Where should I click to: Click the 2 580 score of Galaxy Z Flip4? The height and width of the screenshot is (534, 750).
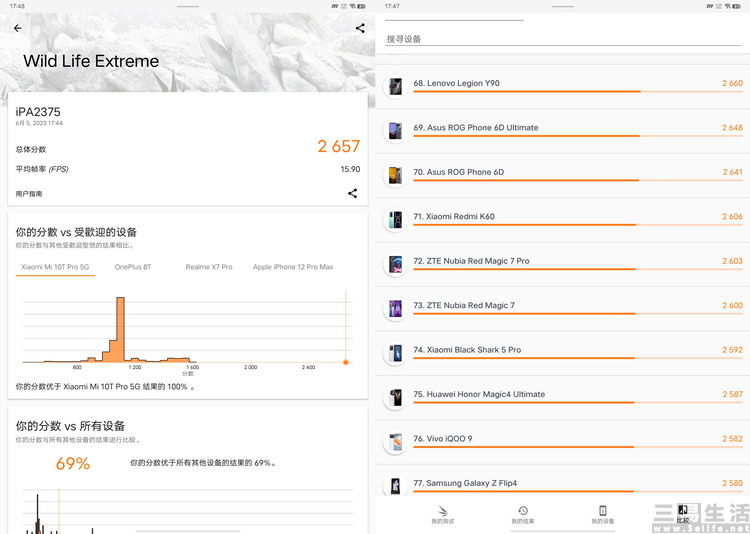point(732,483)
